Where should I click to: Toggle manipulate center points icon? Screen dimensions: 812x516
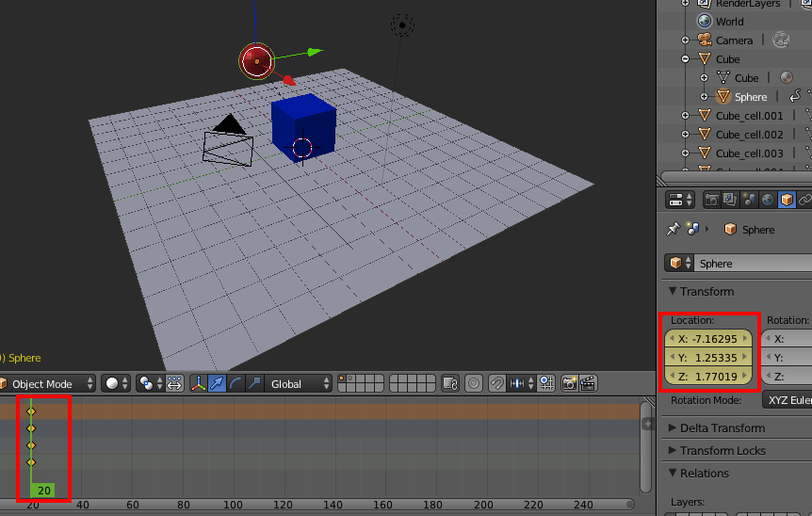pyautogui.click(x=174, y=383)
